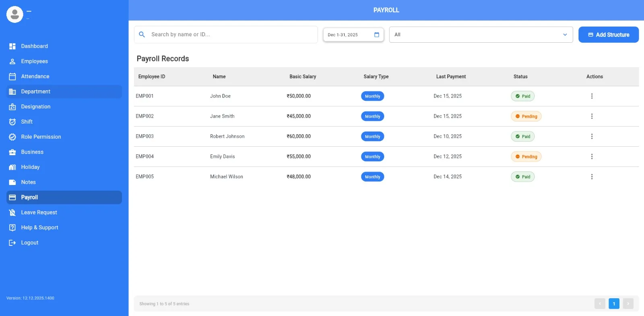Open actions menu for Michael Wilson
This screenshot has width=644, height=316.
pyautogui.click(x=592, y=177)
